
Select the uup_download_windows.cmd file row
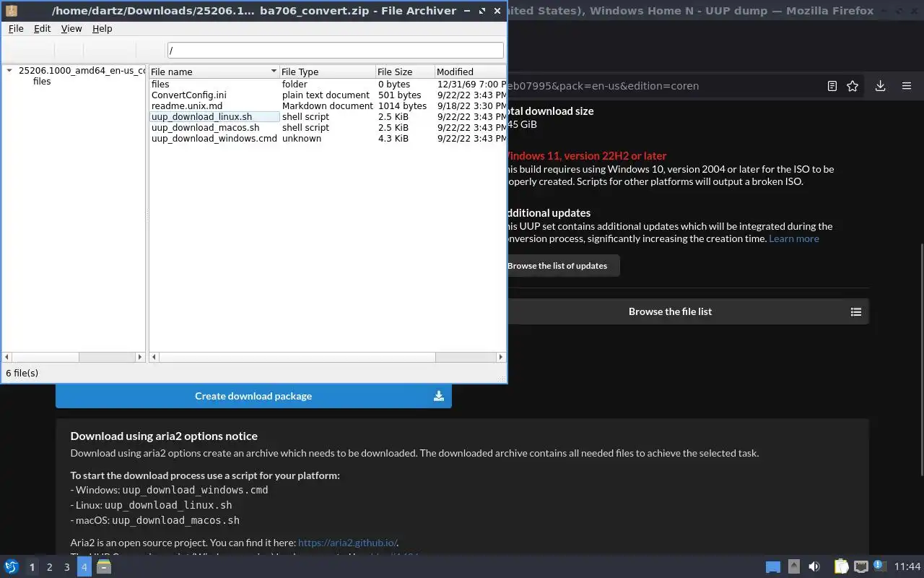tap(327, 139)
